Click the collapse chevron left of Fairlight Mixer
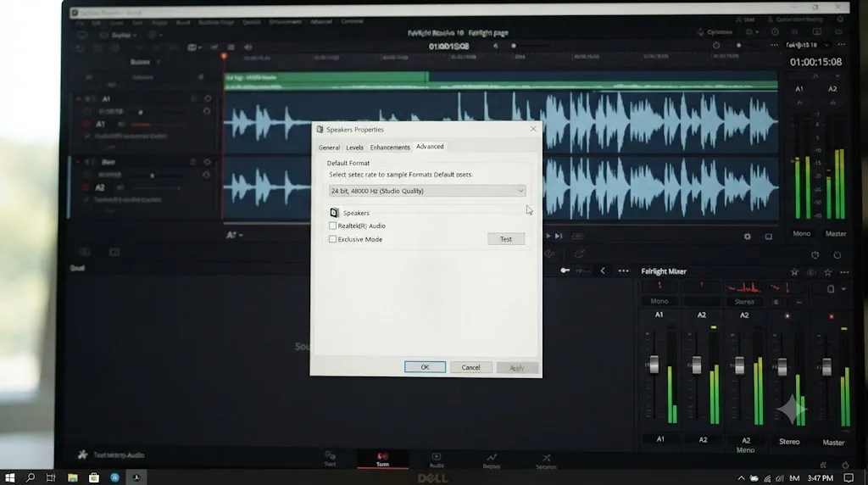Image resolution: width=868 pixels, height=485 pixels. click(603, 270)
